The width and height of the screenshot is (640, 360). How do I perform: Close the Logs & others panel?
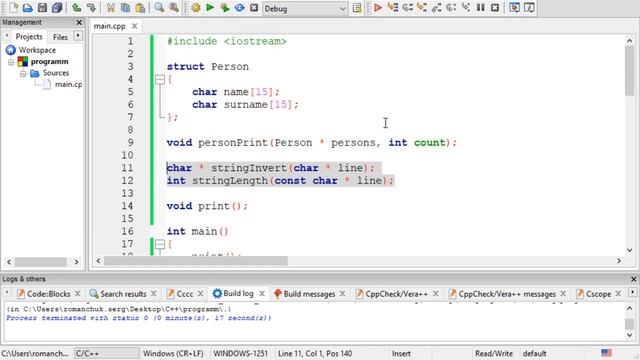tap(633, 279)
